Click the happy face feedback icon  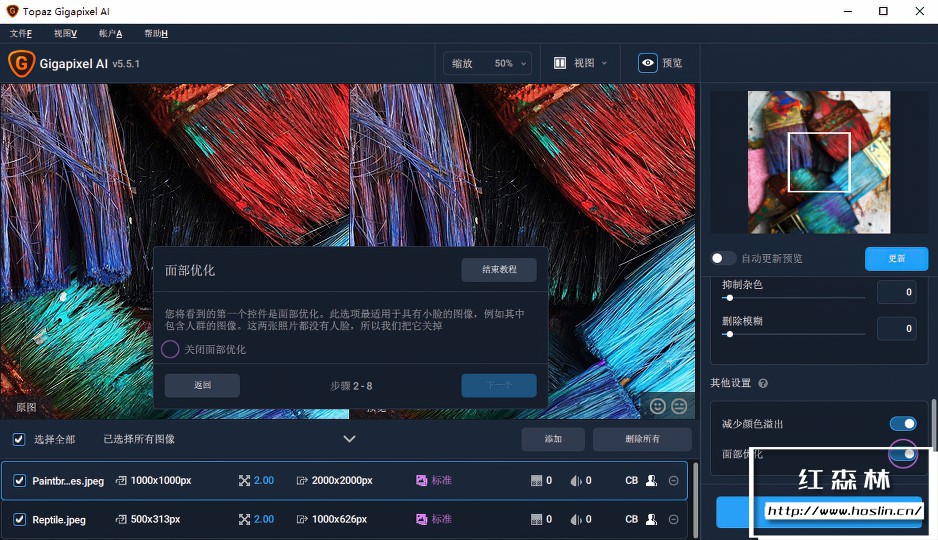coord(657,406)
